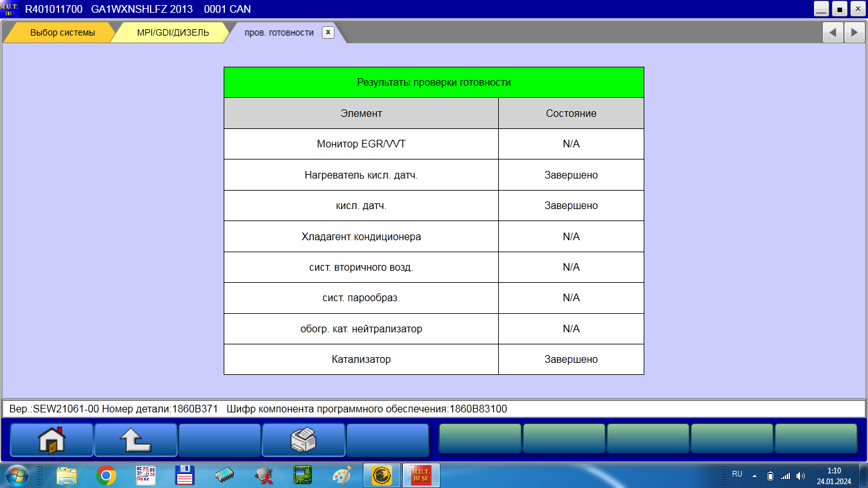This screenshot has height=488, width=868.
Task: Open Google Chrome from the taskbar
Action: (x=106, y=475)
